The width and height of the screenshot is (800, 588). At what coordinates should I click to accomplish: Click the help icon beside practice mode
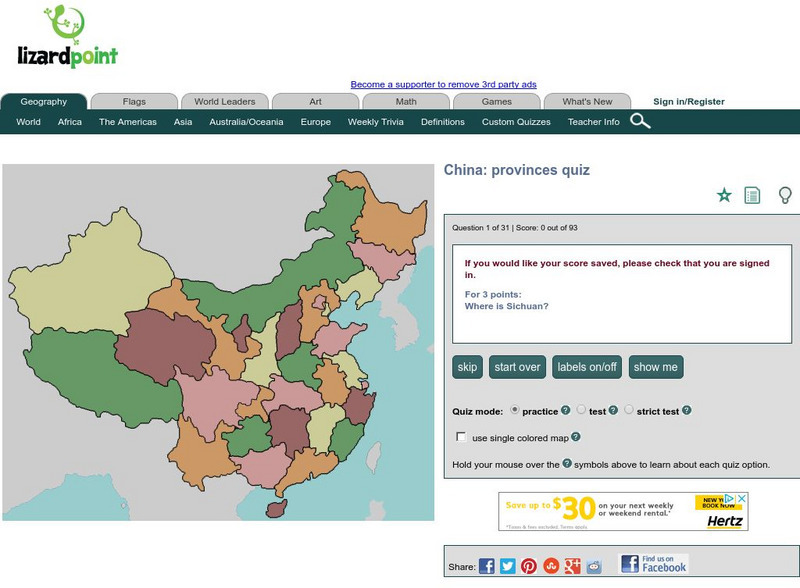coord(565,410)
